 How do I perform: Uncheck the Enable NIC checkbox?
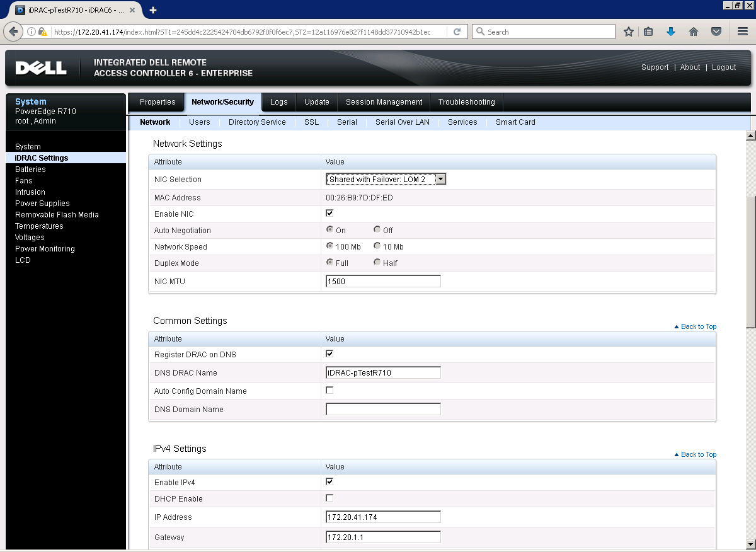click(x=329, y=213)
